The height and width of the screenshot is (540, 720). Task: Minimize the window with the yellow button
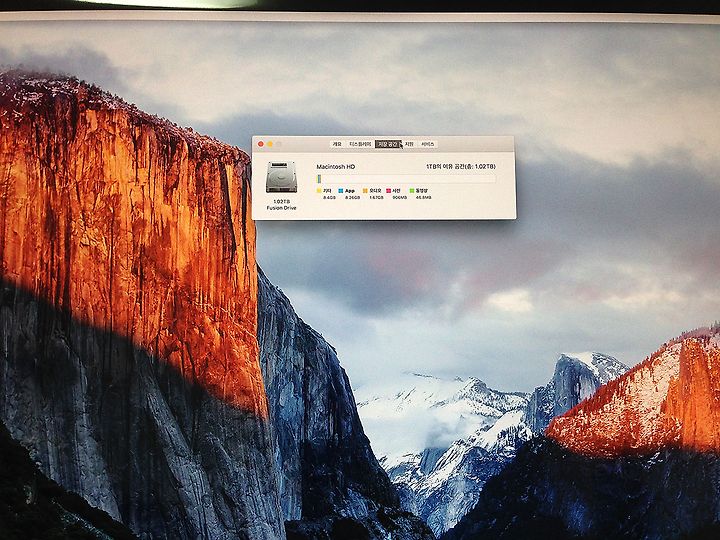270,144
